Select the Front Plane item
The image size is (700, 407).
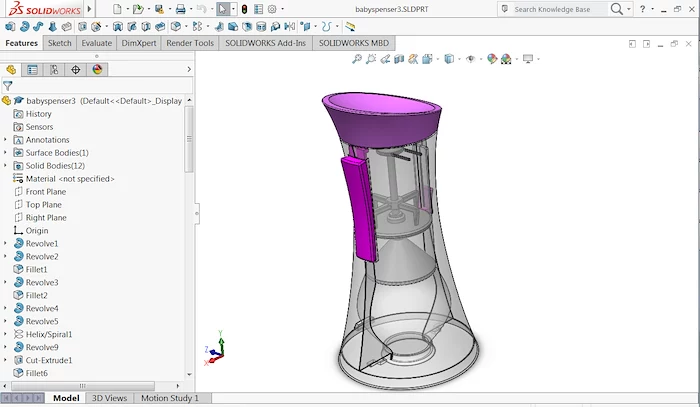click(x=45, y=192)
